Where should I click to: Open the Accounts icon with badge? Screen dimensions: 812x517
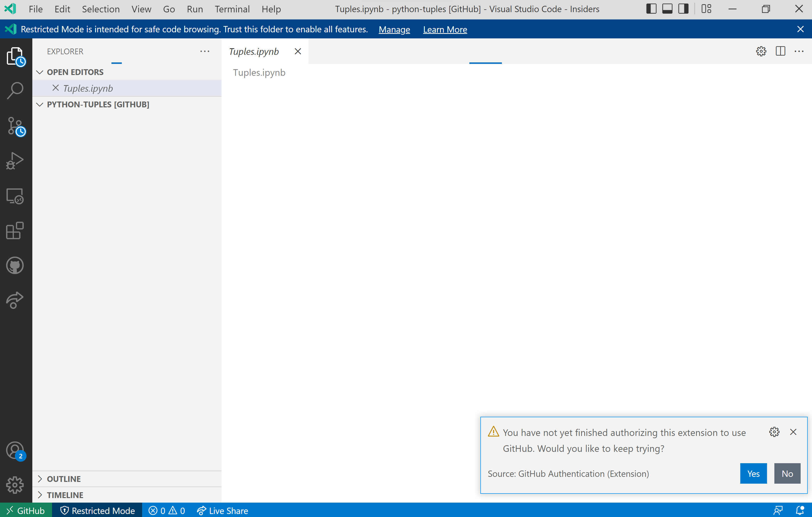[x=15, y=450]
